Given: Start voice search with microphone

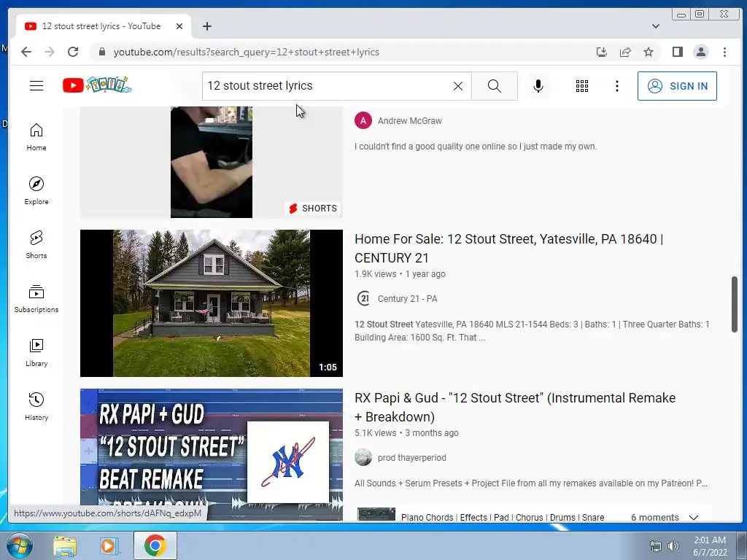Looking at the screenshot, I should click(538, 86).
